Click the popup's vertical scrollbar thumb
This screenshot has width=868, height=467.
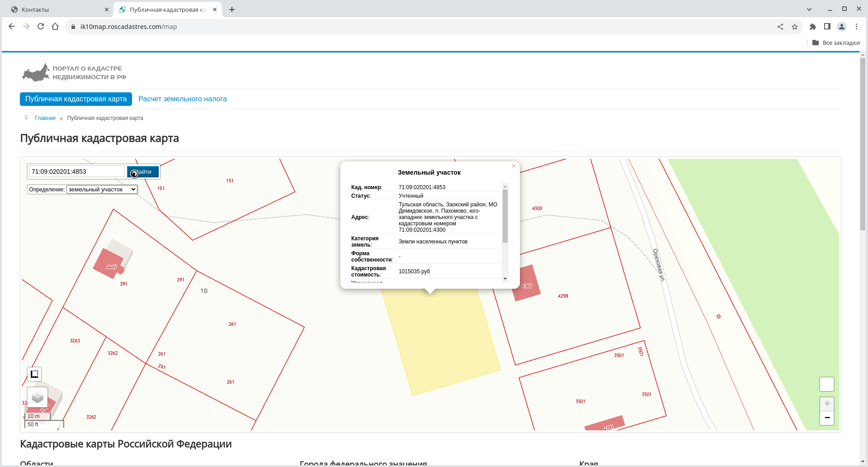[505, 216]
